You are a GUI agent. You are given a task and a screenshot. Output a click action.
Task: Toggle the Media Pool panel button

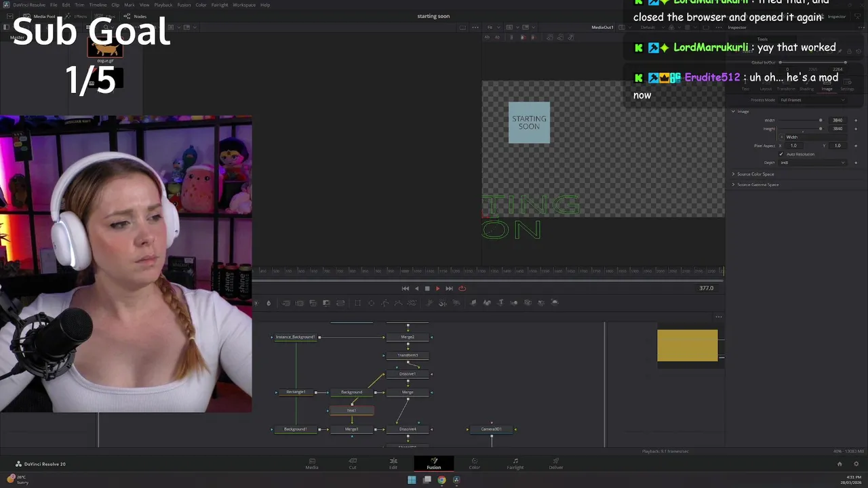40,16
